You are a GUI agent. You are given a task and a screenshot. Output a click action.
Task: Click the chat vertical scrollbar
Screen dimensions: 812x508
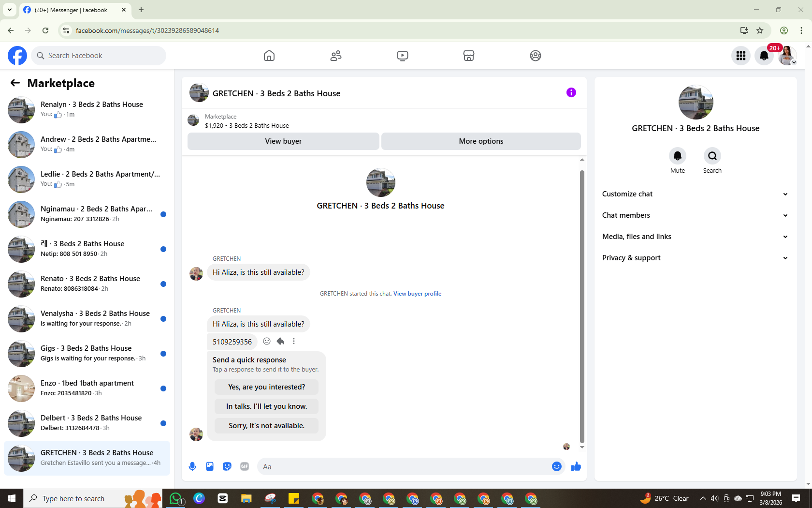point(582,306)
